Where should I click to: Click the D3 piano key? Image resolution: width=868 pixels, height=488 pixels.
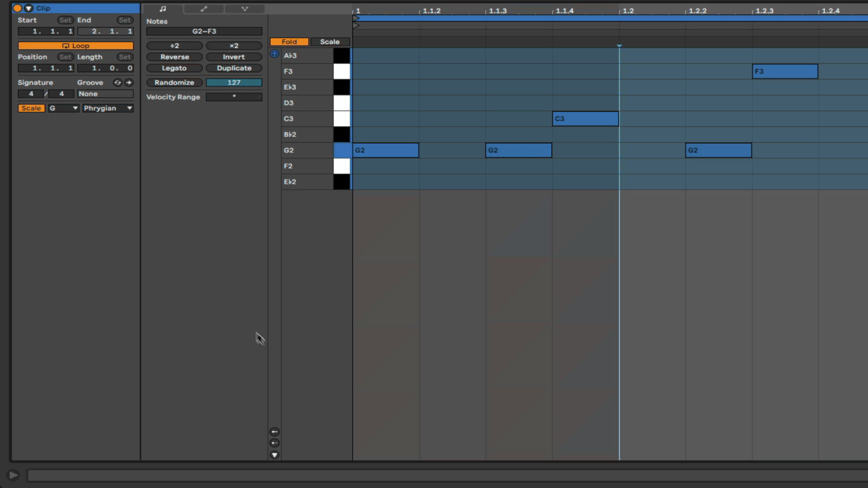[x=342, y=103]
